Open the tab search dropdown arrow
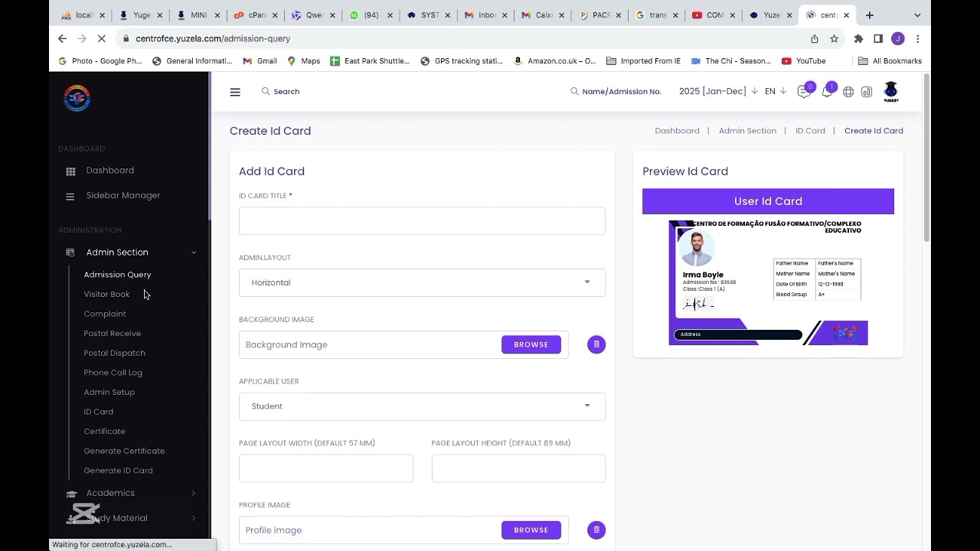The image size is (980, 551). [x=917, y=15]
